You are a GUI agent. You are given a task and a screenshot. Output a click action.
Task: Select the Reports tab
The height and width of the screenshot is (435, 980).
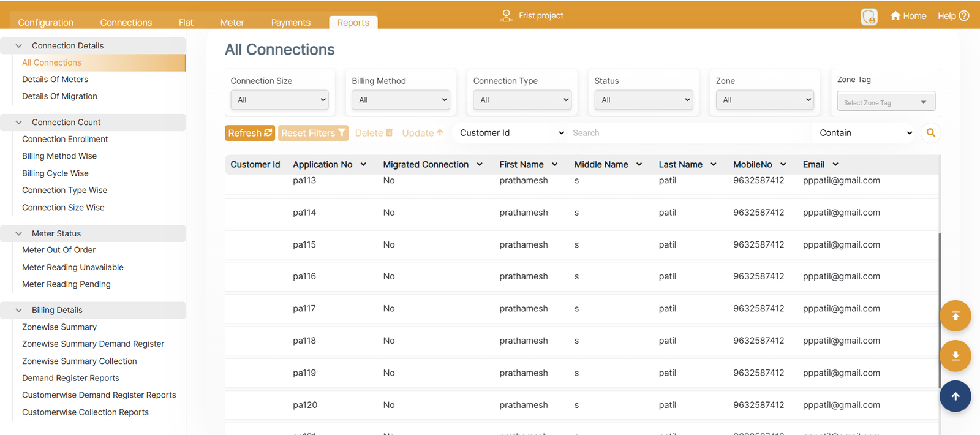(x=353, y=22)
